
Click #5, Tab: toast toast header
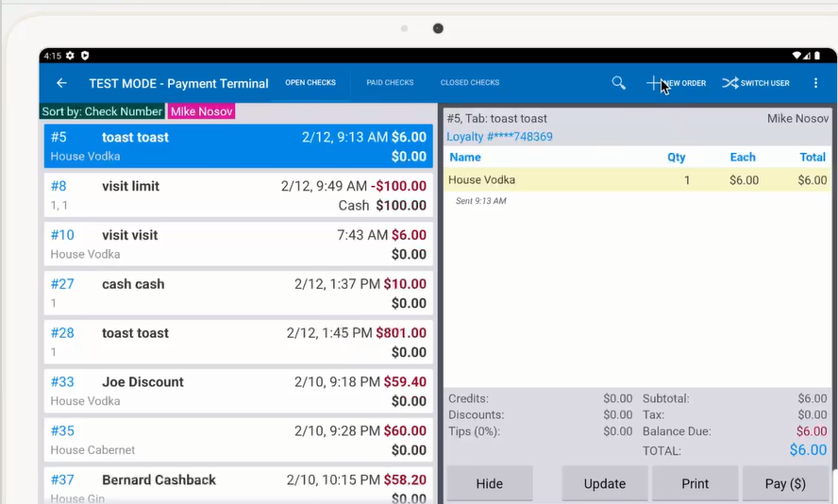(x=497, y=119)
